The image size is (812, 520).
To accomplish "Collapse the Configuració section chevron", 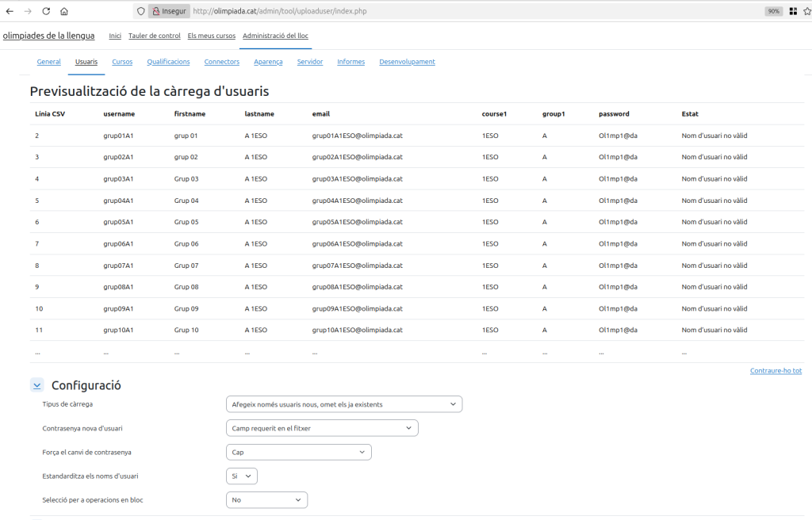I will (36, 385).
